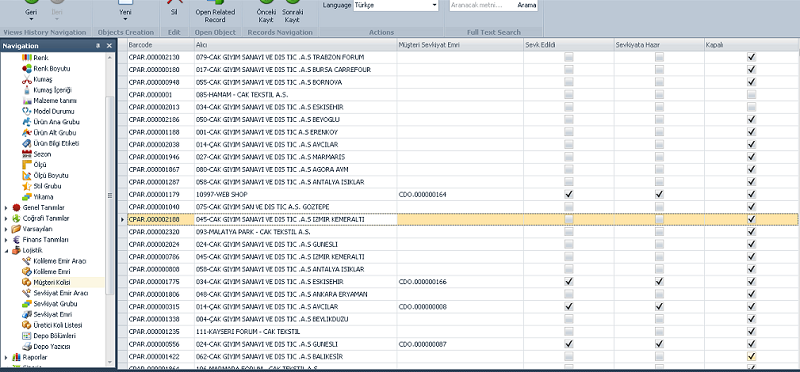Click the Open Related Record button
The height and width of the screenshot is (372, 800).
(215, 12)
